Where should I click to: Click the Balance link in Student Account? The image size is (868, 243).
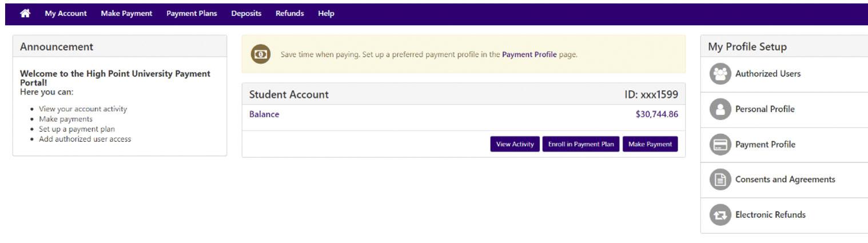pos(264,114)
